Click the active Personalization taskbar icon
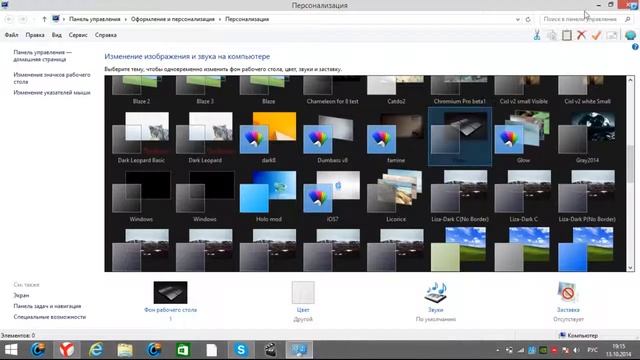 point(299,350)
